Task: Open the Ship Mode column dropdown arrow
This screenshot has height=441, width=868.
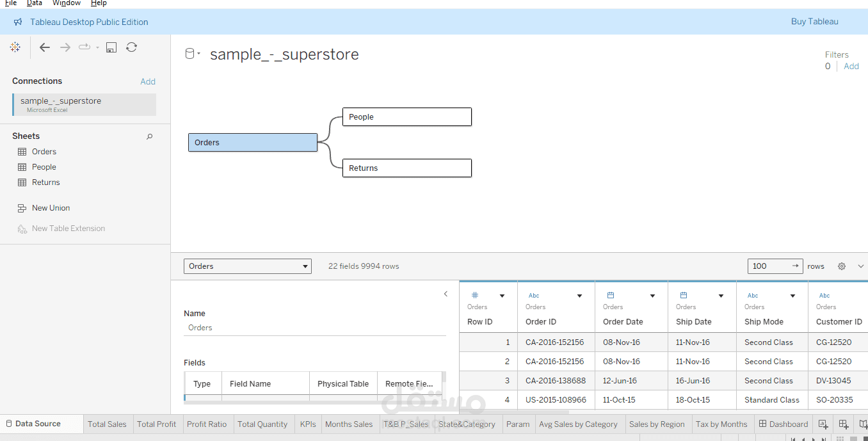Action: [793, 296]
